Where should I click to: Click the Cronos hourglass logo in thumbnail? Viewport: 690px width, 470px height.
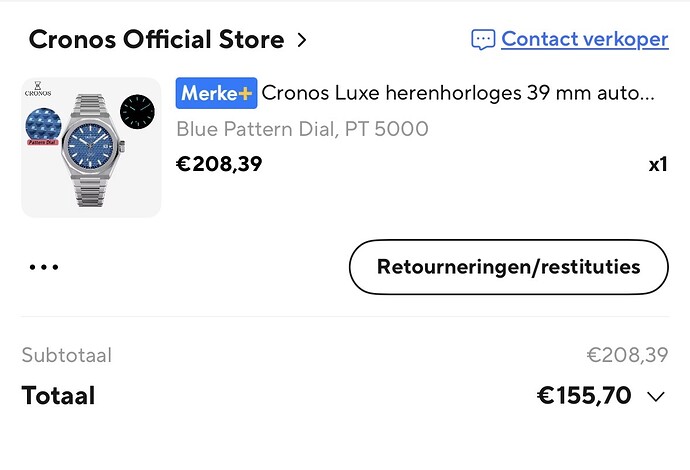38,88
